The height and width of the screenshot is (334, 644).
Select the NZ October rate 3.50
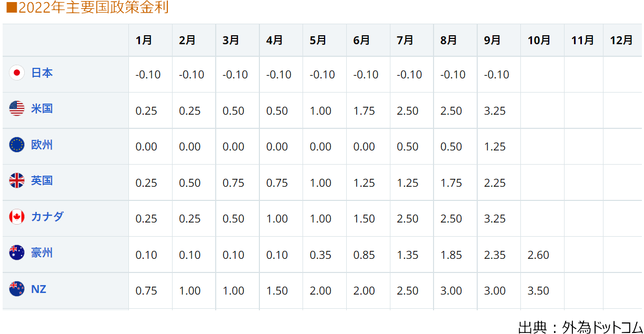(x=538, y=291)
